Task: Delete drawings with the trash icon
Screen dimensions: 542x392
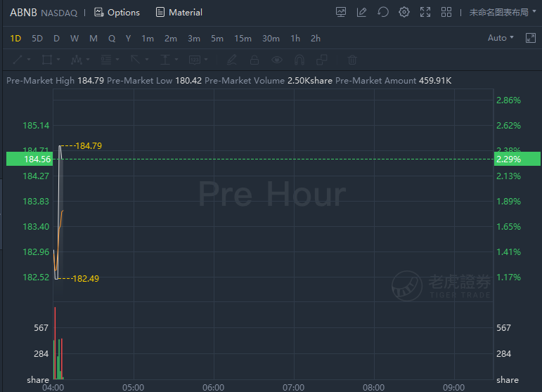Action: click(352, 60)
